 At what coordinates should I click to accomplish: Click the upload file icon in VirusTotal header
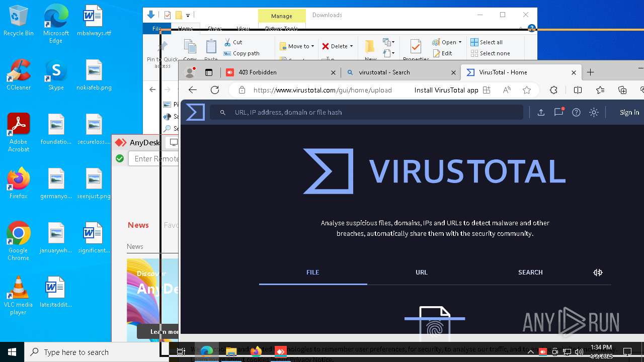coord(541,113)
